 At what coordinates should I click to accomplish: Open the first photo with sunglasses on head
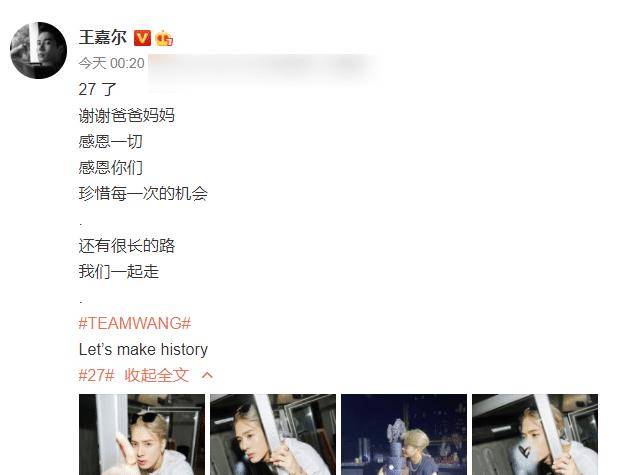[x=142, y=434]
